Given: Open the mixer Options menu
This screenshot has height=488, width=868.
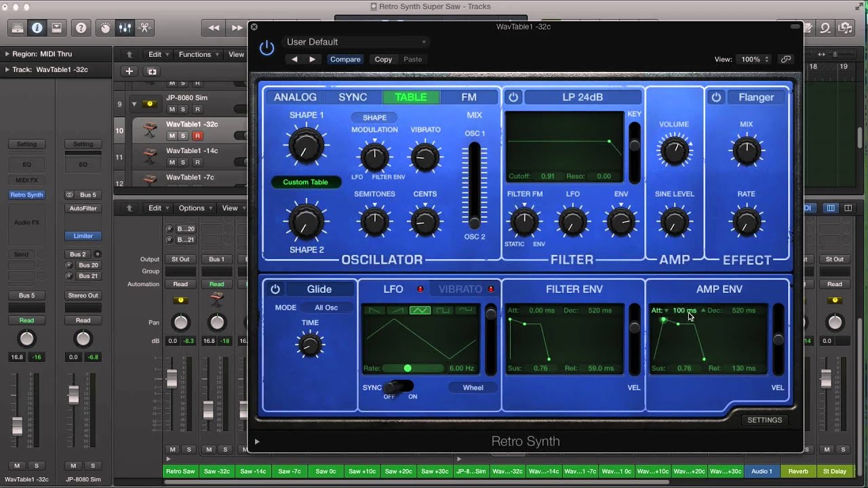Looking at the screenshot, I should click(195, 208).
